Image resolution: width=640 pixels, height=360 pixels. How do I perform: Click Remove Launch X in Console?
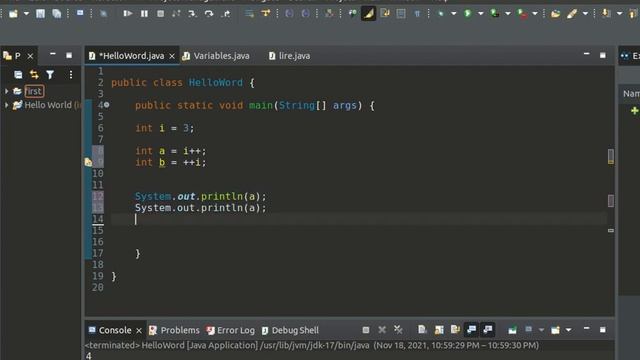pyautogui.click(x=382, y=330)
